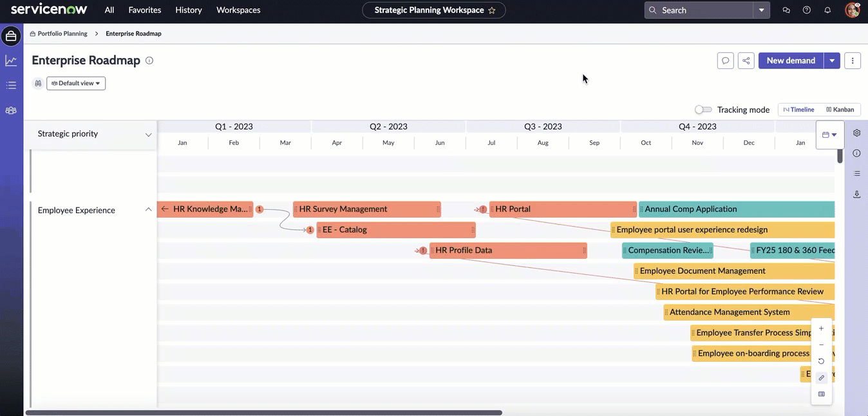The image size is (868, 416).
Task: Toggle the dependency links icon
Action: (x=821, y=378)
